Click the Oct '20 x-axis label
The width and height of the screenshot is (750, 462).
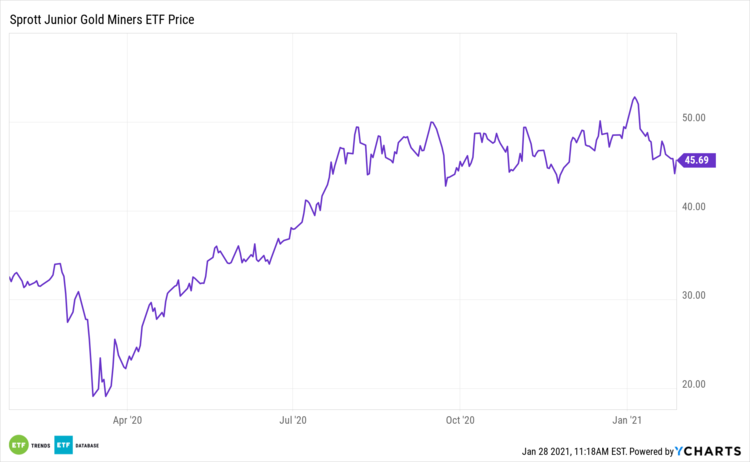coord(460,421)
